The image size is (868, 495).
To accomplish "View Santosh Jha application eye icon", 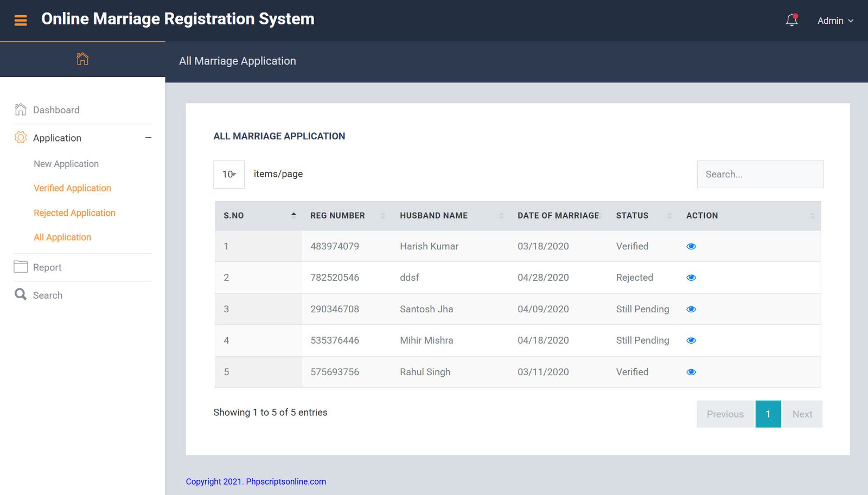I will tap(691, 309).
